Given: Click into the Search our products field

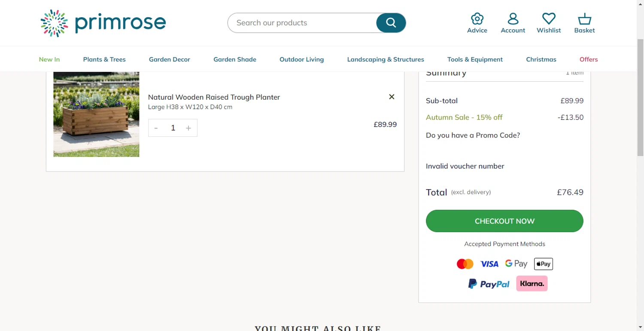Looking at the screenshot, I should click(x=301, y=23).
